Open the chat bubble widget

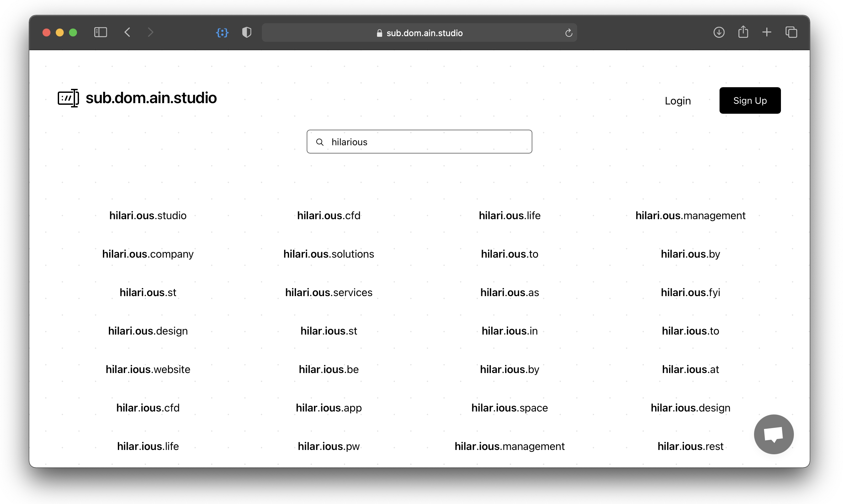tap(773, 434)
